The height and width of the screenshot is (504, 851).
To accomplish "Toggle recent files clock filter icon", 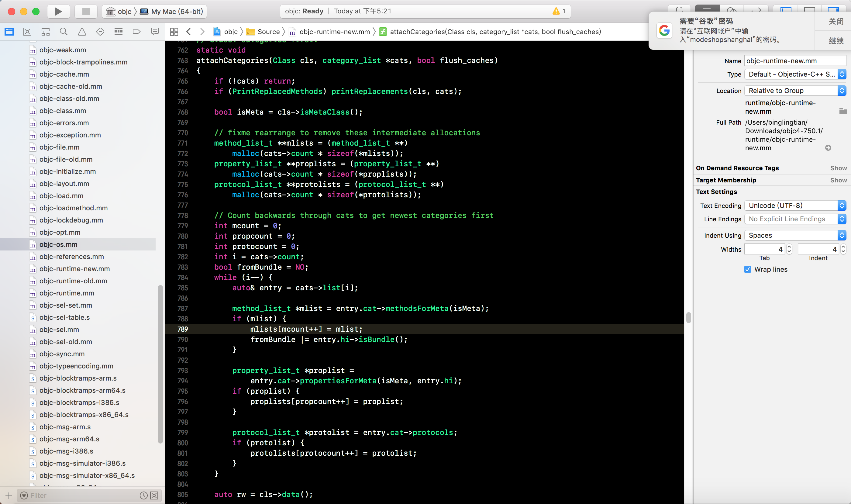I will [x=143, y=495].
